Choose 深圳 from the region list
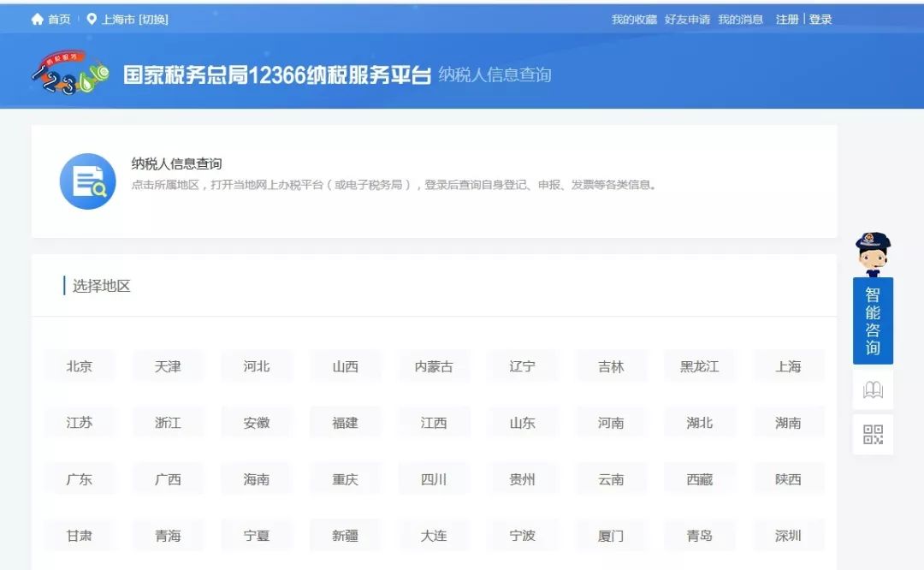 pyautogui.click(x=788, y=535)
